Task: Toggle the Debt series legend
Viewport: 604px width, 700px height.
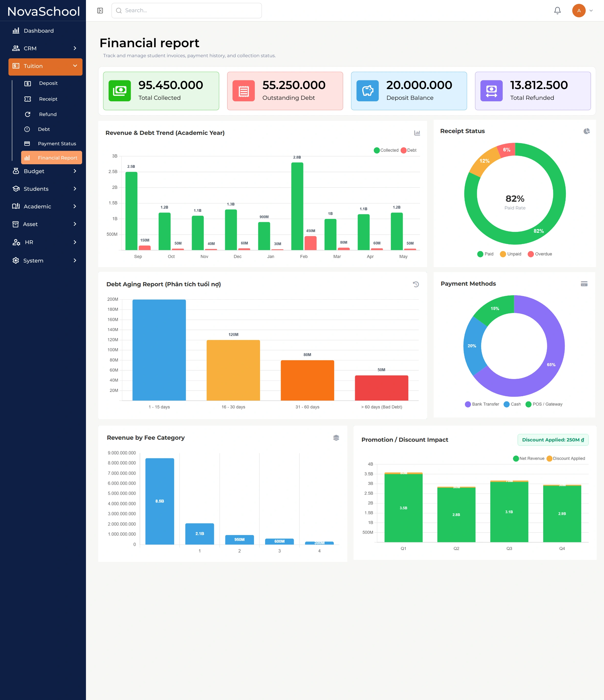Action: point(408,150)
